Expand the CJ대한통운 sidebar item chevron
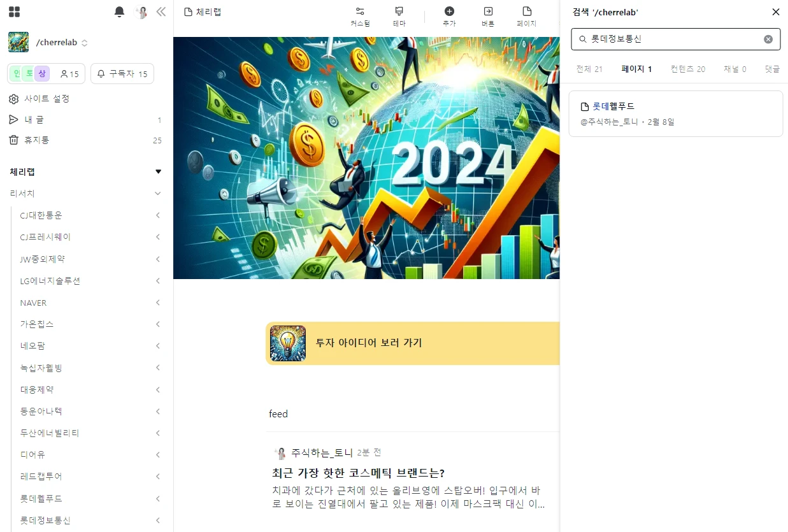 click(x=158, y=215)
